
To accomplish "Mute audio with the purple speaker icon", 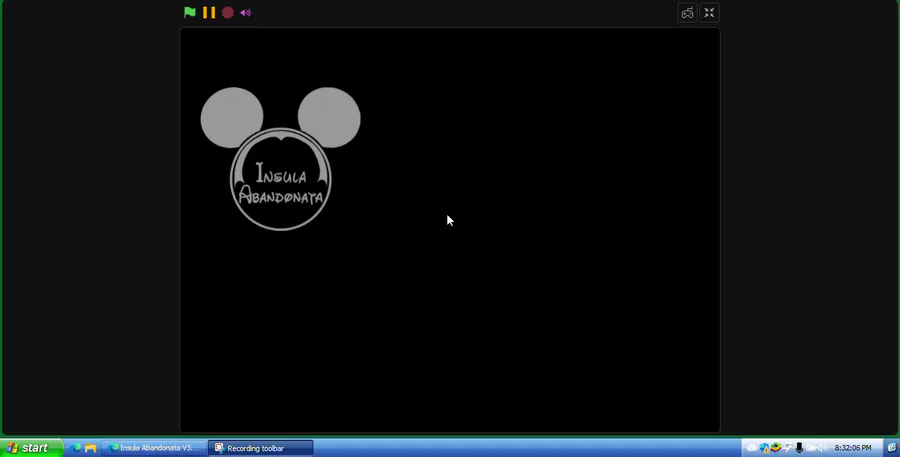I will point(246,13).
